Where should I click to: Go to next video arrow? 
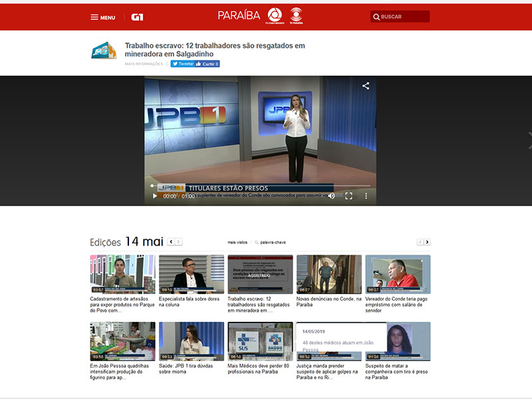pyautogui.click(x=529, y=140)
